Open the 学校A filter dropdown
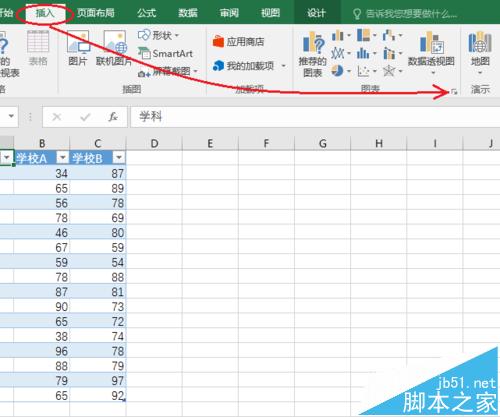Viewport: 500px width, 417px height. (63, 157)
